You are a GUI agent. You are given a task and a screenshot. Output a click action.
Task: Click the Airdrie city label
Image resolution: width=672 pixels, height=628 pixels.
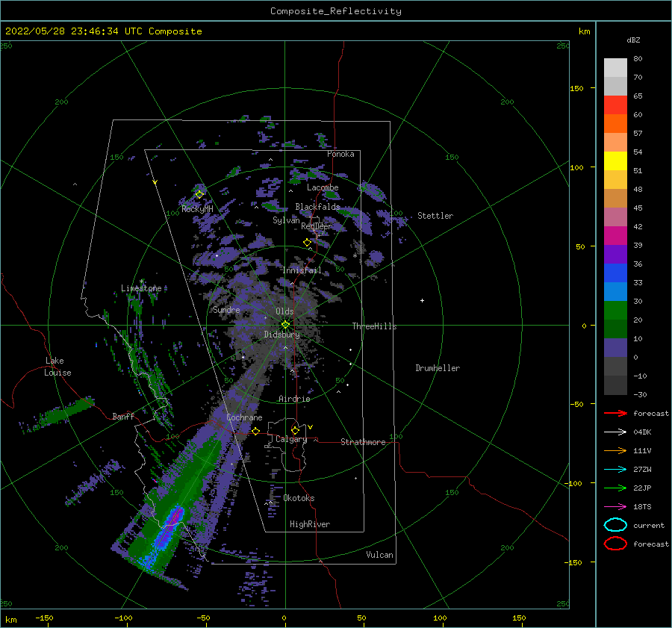click(x=294, y=399)
